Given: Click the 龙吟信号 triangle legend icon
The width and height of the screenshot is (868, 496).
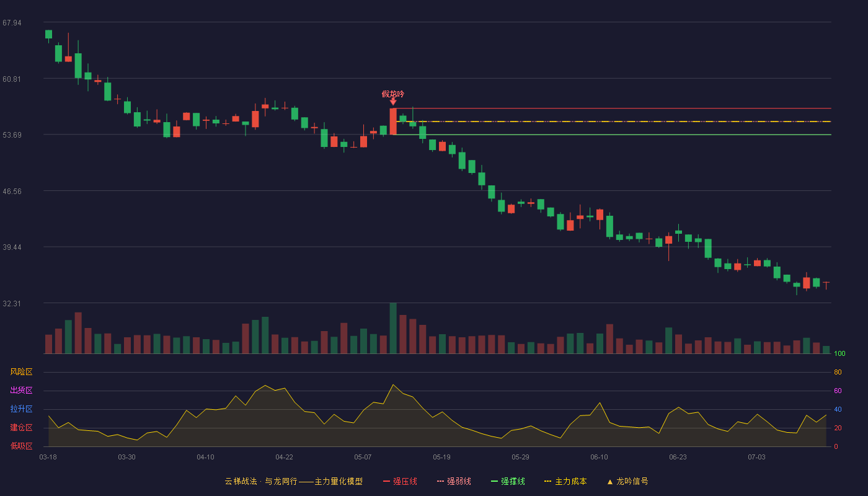Looking at the screenshot, I should (609, 482).
